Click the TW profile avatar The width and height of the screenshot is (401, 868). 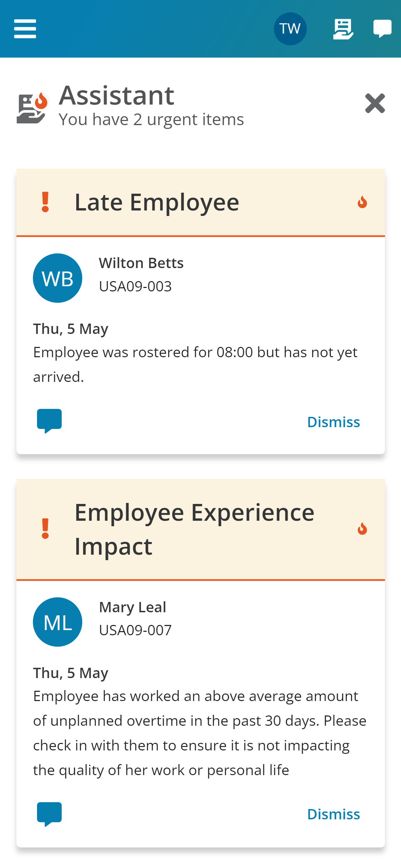tap(290, 28)
